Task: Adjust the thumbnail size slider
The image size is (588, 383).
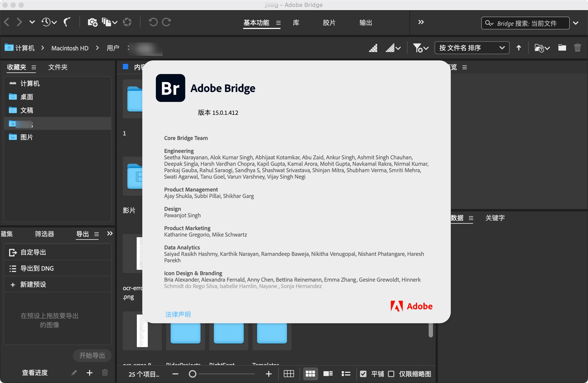Action: pos(222,374)
